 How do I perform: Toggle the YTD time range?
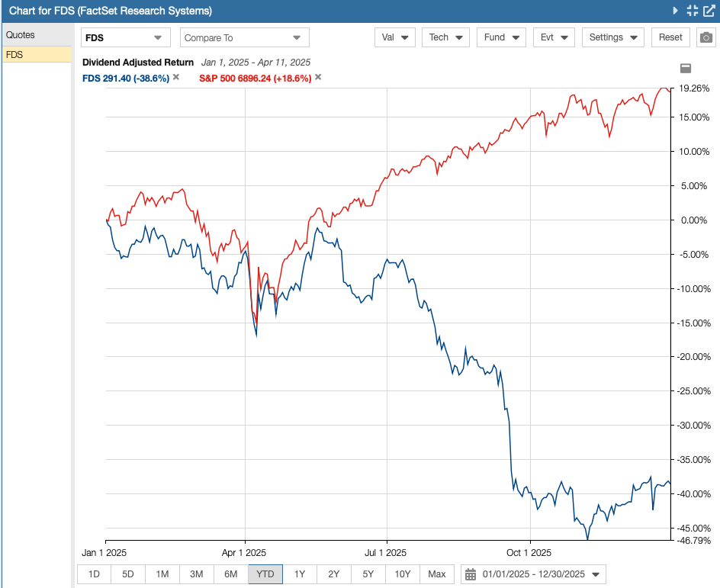pyautogui.click(x=265, y=574)
